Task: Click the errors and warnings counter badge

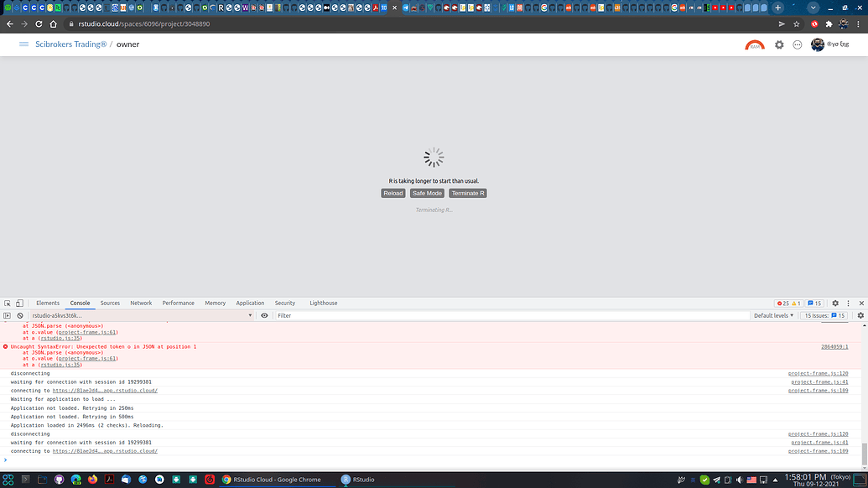Action: (789, 304)
